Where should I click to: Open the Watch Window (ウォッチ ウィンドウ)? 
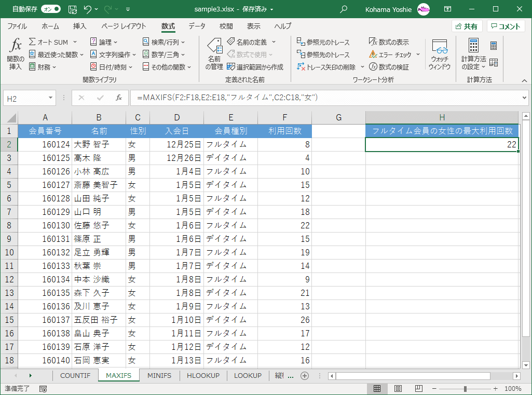[440, 54]
